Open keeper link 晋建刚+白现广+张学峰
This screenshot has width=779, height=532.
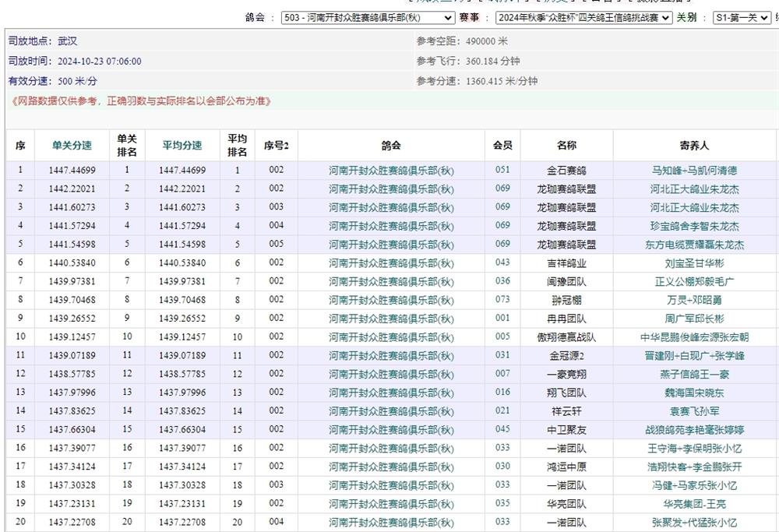(x=695, y=356)
